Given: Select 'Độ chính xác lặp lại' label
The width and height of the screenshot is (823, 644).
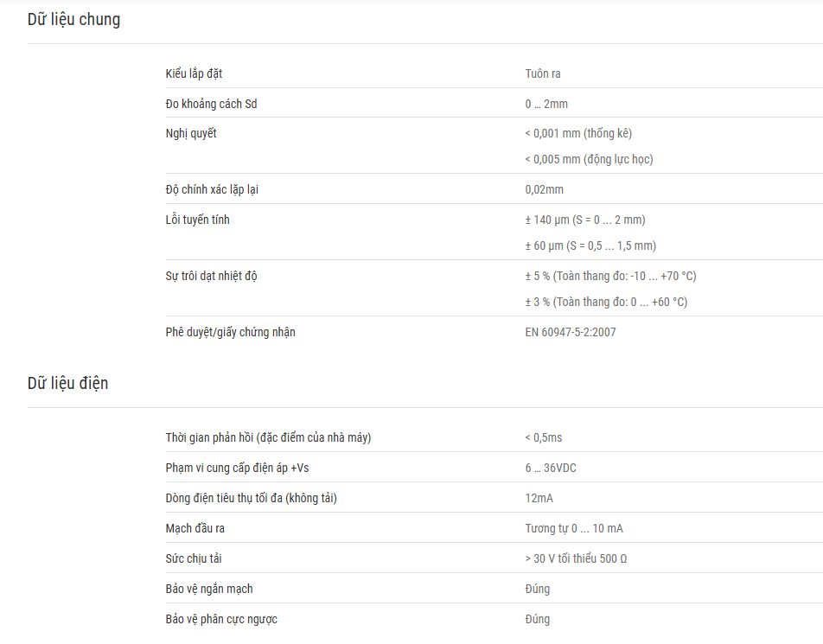Looking at the screenshot, I should [x=212, y=189].
